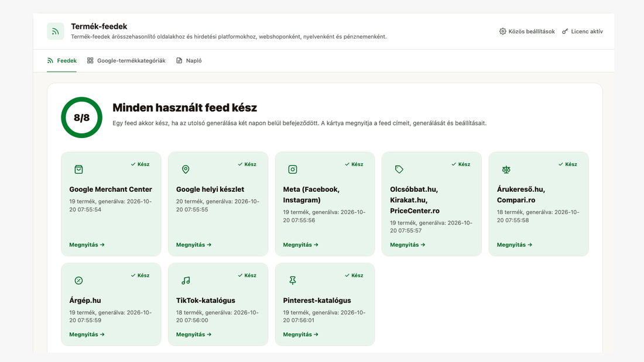Click the percent badge icon on Árgép.hu card

tap(78, 280)
